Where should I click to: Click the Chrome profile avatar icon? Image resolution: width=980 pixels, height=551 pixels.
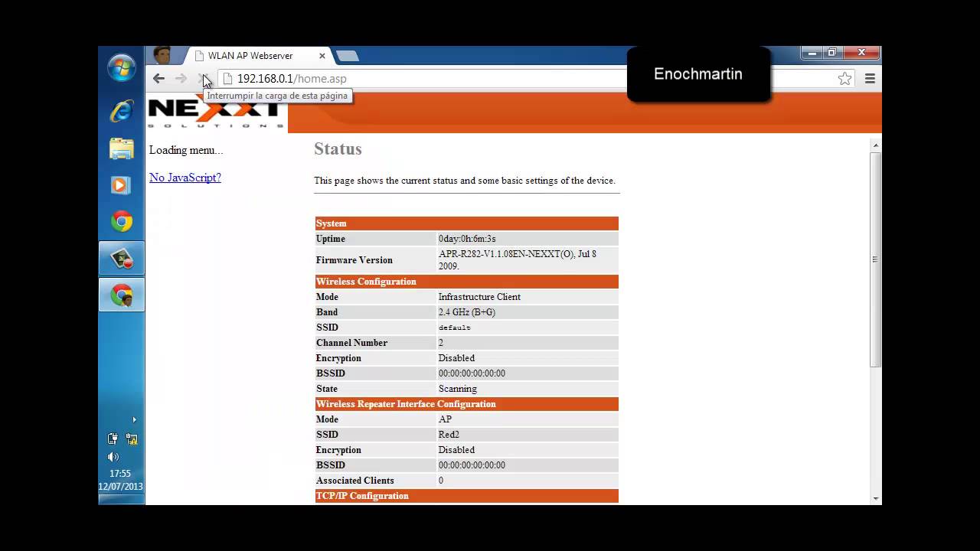[x=162, y=55]
